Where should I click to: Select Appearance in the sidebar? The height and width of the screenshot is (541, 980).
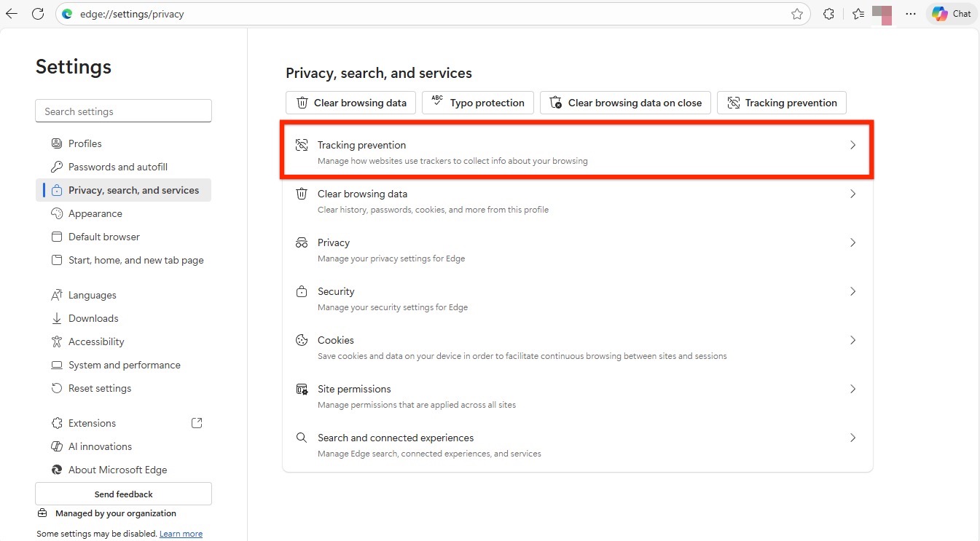[x=95, y=213]
